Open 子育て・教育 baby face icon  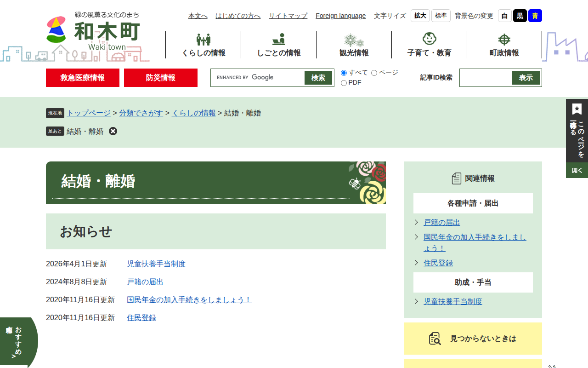[429, 39]
